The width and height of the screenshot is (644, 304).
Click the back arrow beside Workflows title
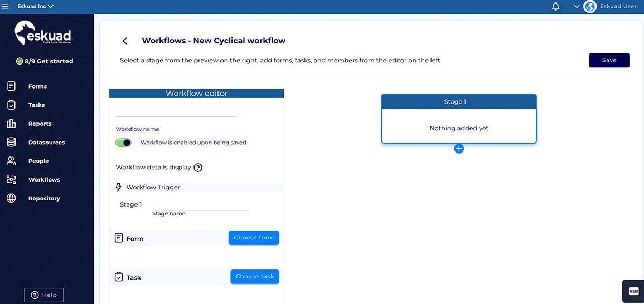click(125, 41)
